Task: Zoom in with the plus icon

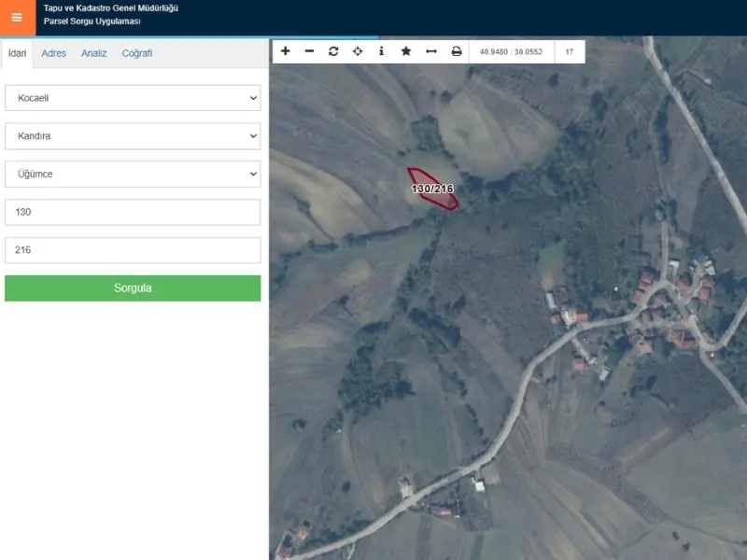Action: click(x=286, y=51)
